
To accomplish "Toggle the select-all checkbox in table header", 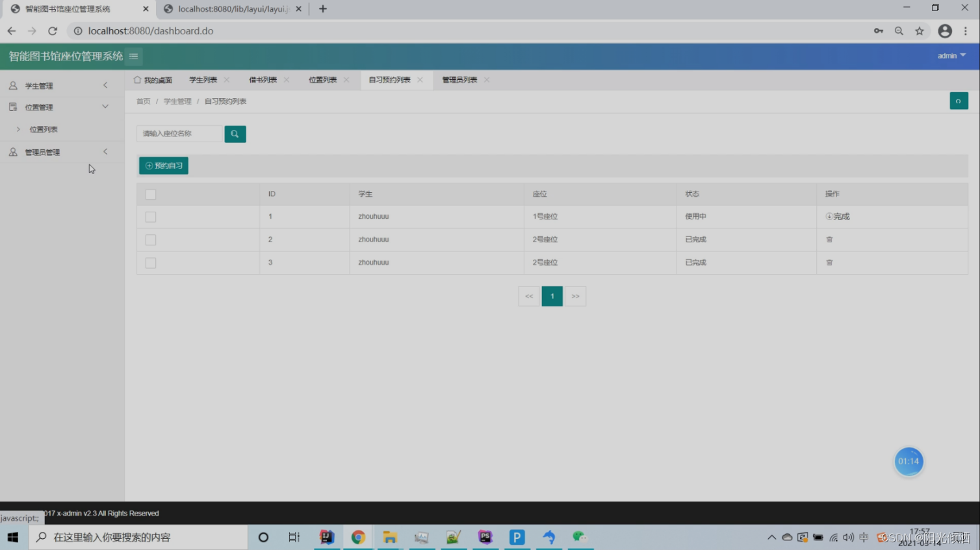I will [151, 194].
